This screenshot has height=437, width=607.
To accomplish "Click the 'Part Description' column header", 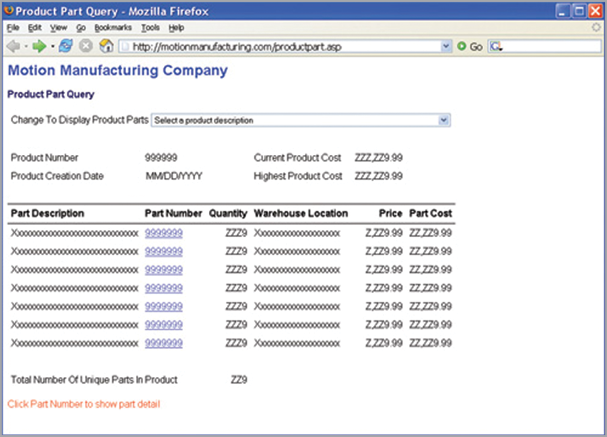I will [x=47, y=213].
